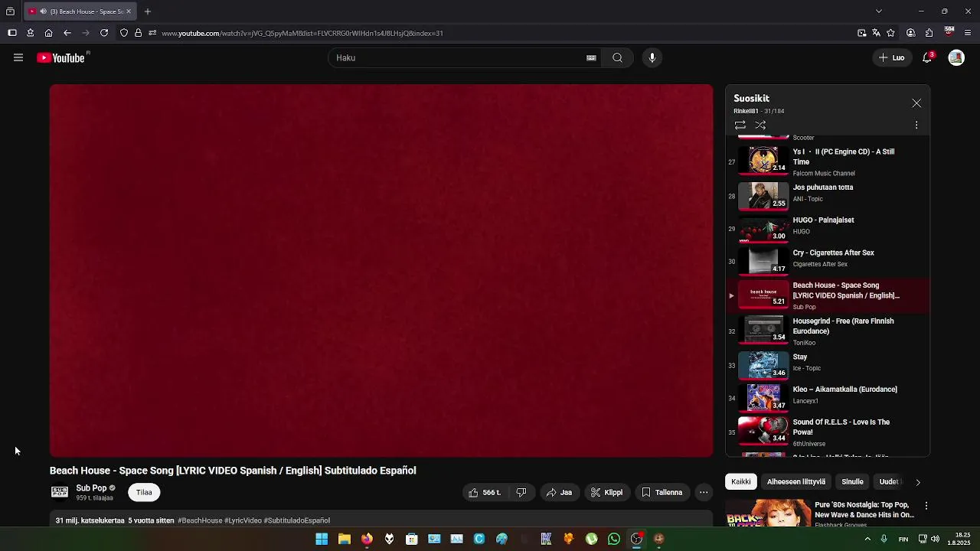Open WhatsApp from taskbar
This screenshot has height=551, width=980.
coord(613,539)
